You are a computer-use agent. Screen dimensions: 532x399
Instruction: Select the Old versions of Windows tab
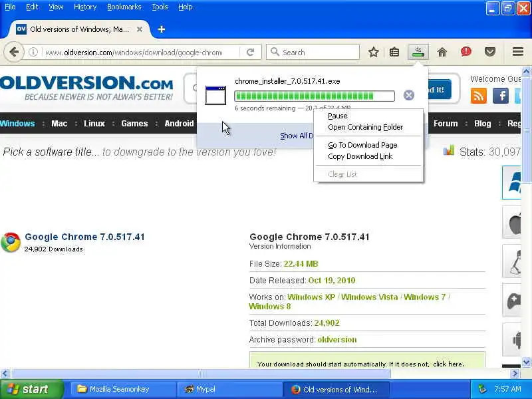[x=79, y=29]
